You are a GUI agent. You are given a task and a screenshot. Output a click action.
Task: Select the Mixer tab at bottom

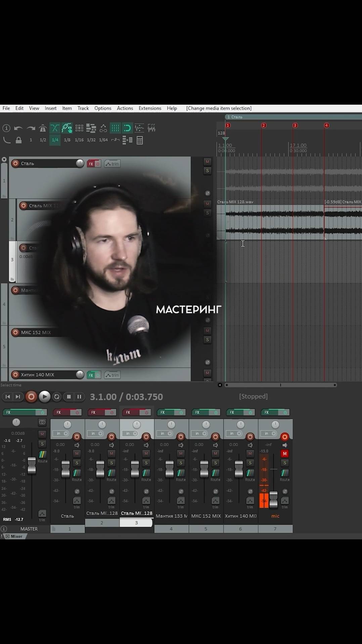point(16,536)
